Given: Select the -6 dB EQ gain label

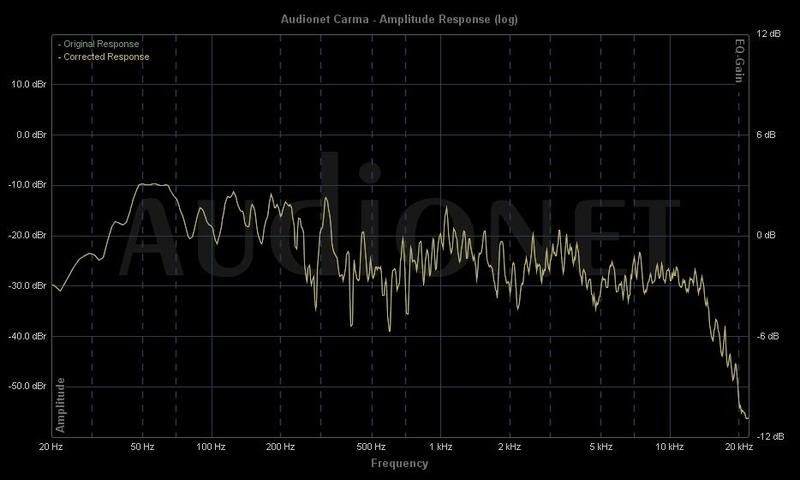Looking at the screenshot, I should point(768,336).
